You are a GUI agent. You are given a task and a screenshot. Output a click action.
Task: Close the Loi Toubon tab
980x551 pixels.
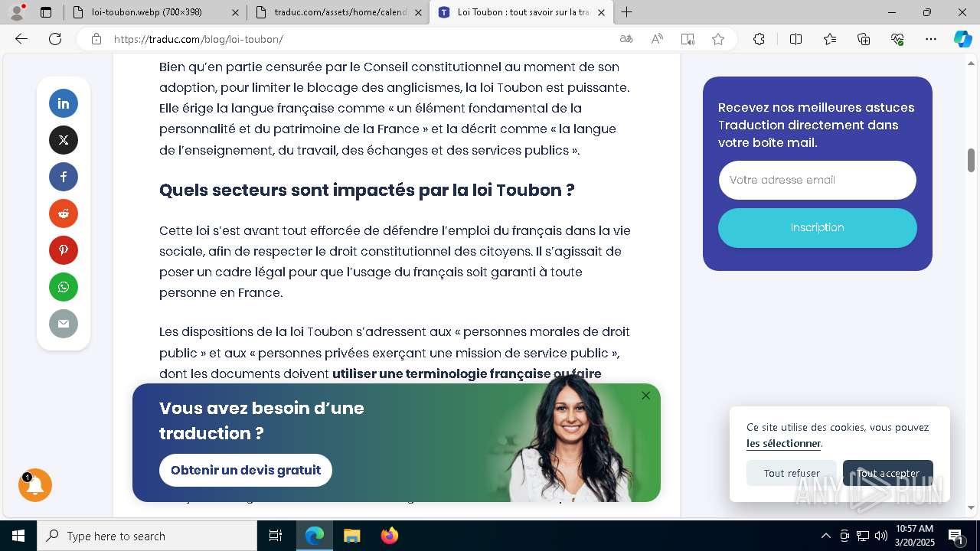(x=601, y=12)
